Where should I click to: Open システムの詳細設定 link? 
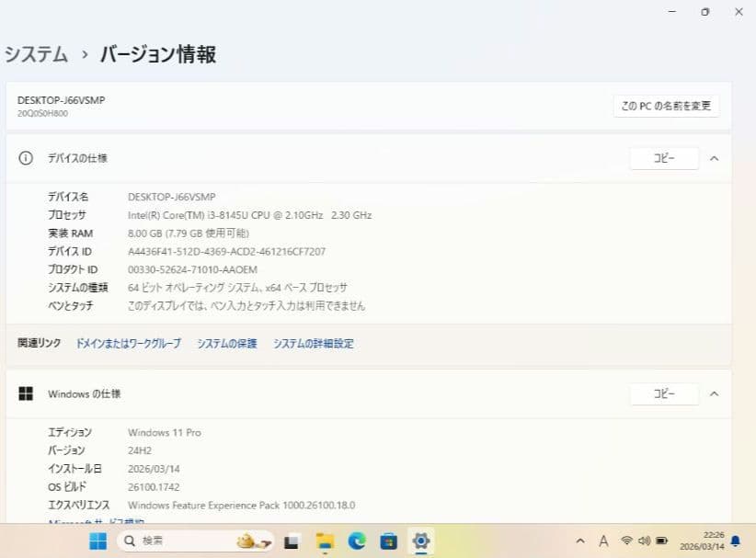click(313, 342)
